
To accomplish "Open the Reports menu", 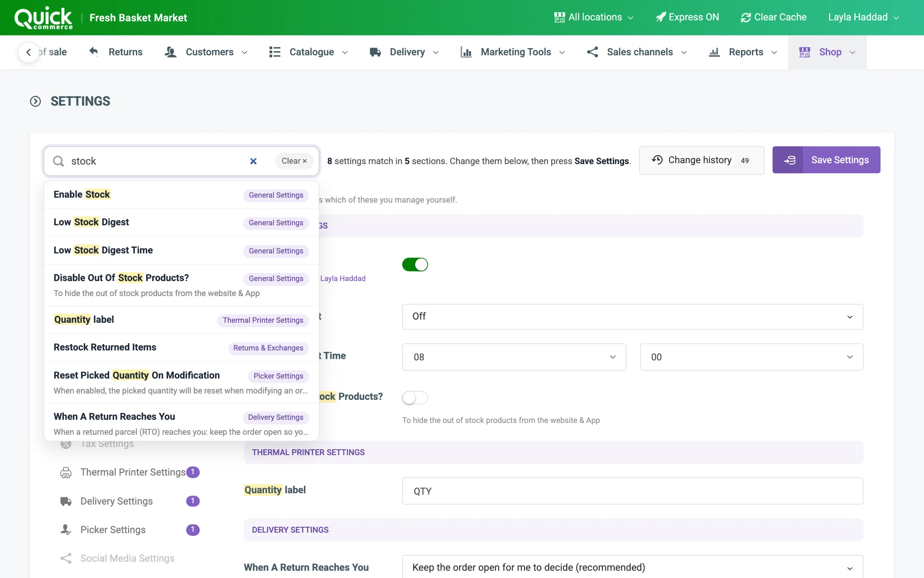I will tap(743, 52).
